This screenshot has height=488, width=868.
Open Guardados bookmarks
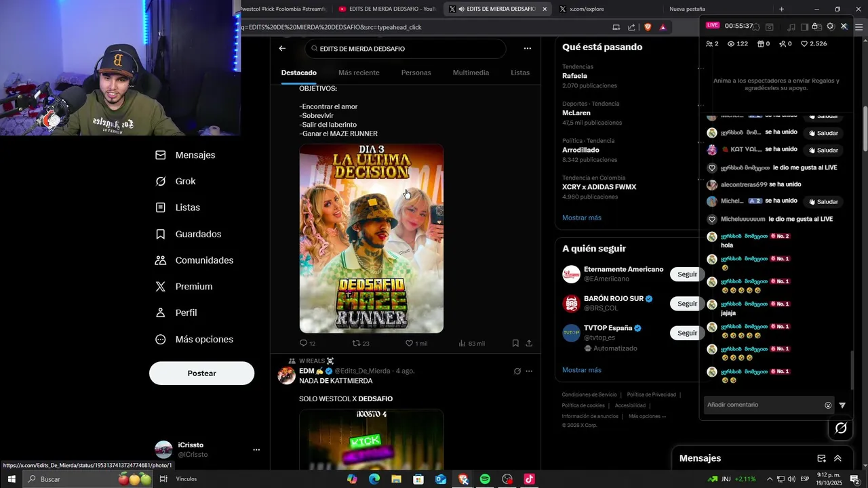(x=189, y=234)
